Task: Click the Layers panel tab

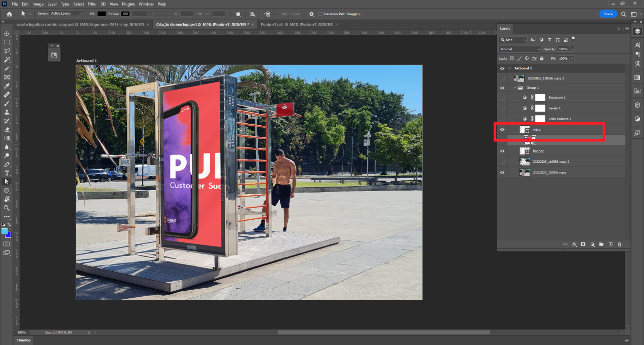Action: 505,29
